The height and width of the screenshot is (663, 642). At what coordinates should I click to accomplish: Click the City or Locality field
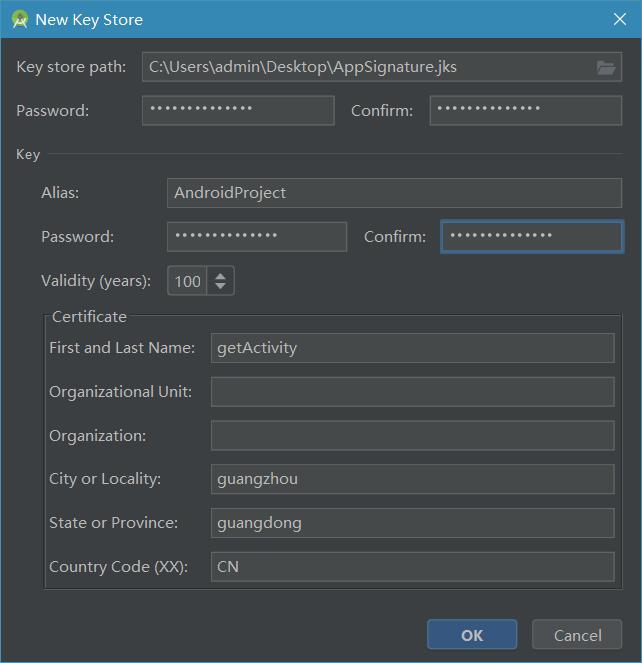pyautogui.click(x=412, y=479)
